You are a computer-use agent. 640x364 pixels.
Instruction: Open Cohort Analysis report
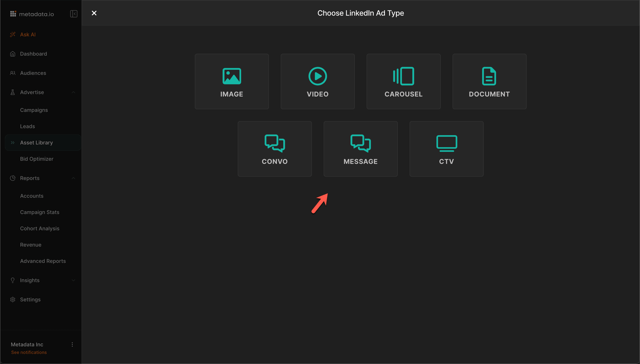point(40,228)
